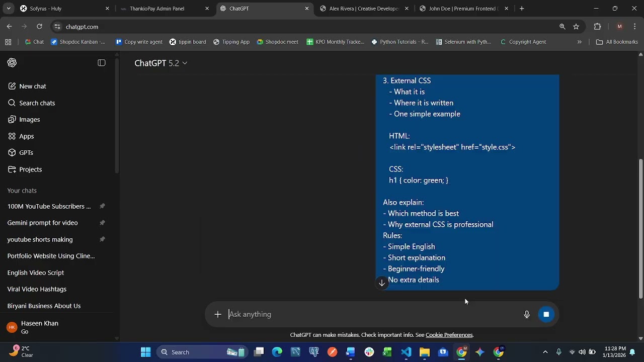Open the Copy write agent bookmark
The width and height of the screenshot is (644, 362).
[139, 42]
